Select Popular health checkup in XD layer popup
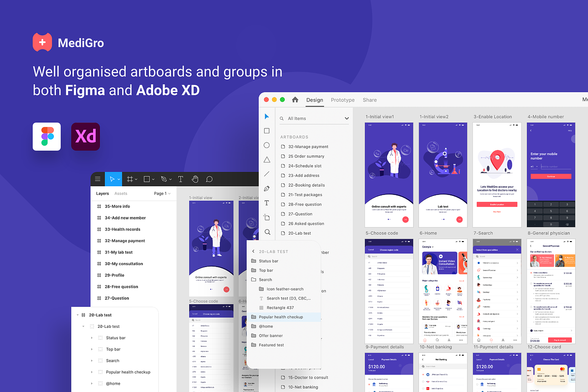 [284, 317]
